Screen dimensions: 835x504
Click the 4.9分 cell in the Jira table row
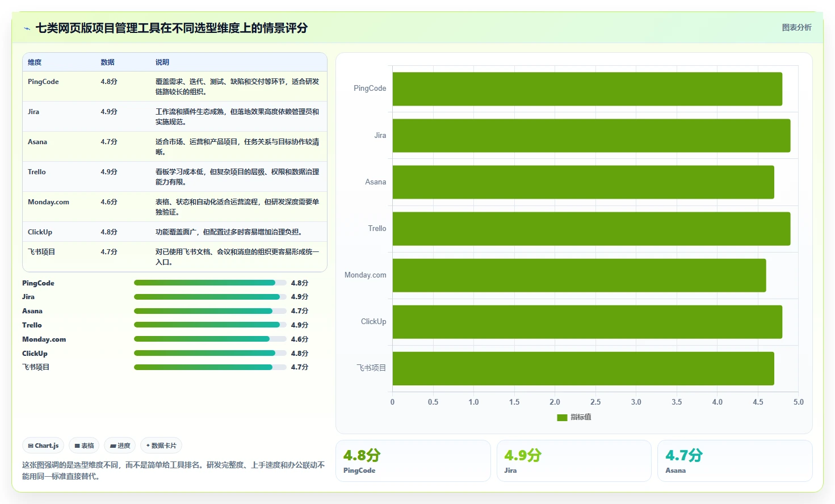[109, 112]
